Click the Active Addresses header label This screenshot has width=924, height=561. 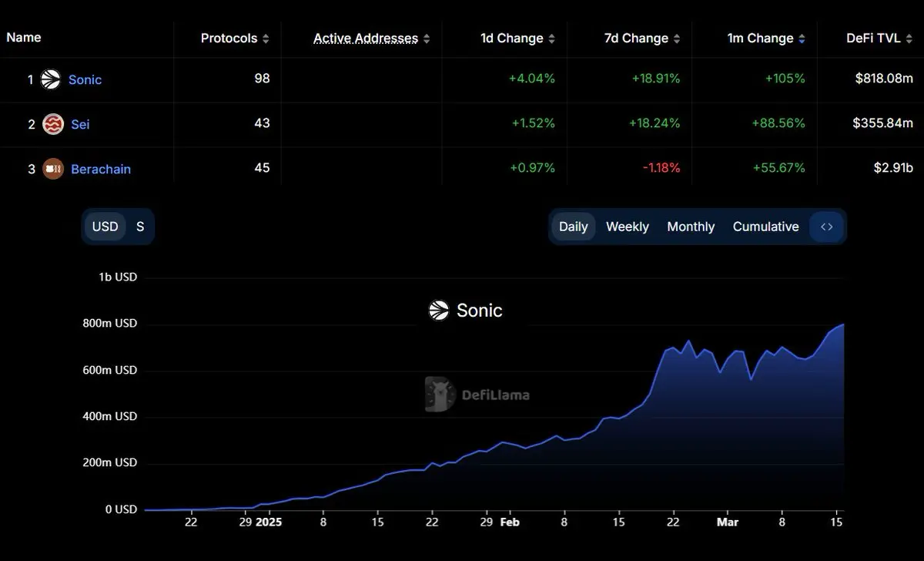point(366,38)
